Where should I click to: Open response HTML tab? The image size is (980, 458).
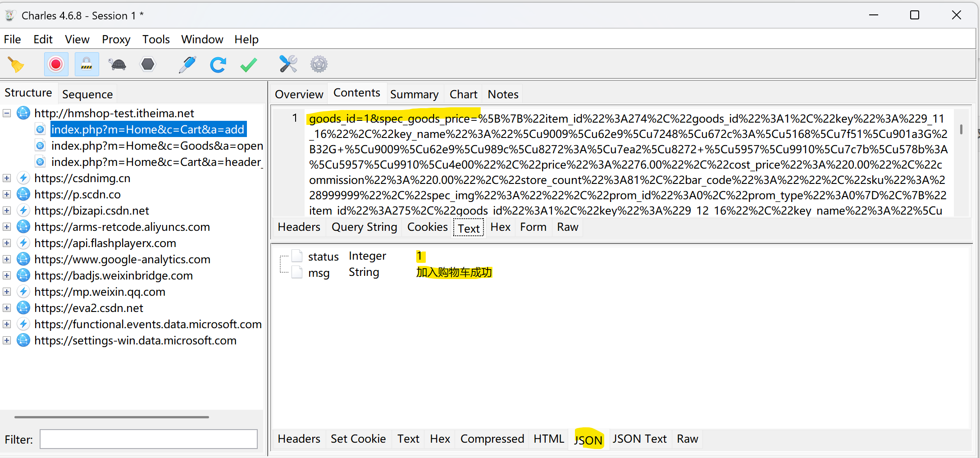click(x=548, y=439)
